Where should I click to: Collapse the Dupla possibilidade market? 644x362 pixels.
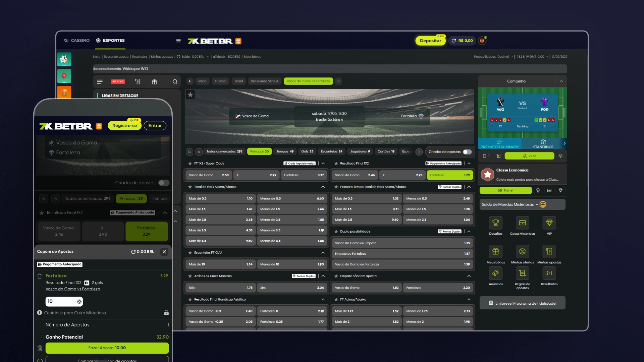pos(469,231)
